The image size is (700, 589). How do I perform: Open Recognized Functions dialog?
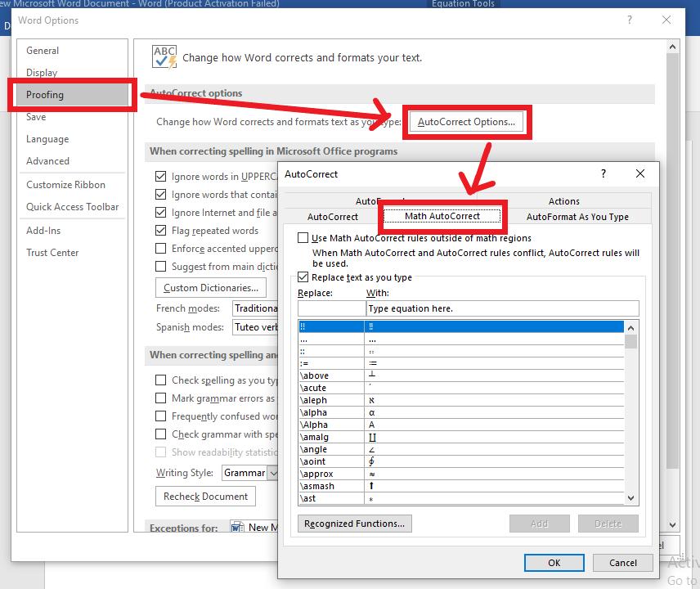click(x=354, y=524)
